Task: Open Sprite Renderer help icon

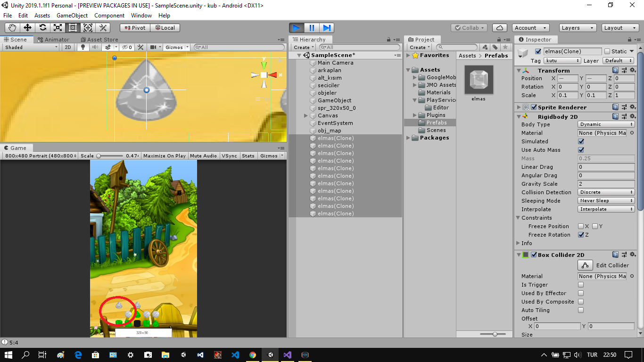Action: coord(616,107)
